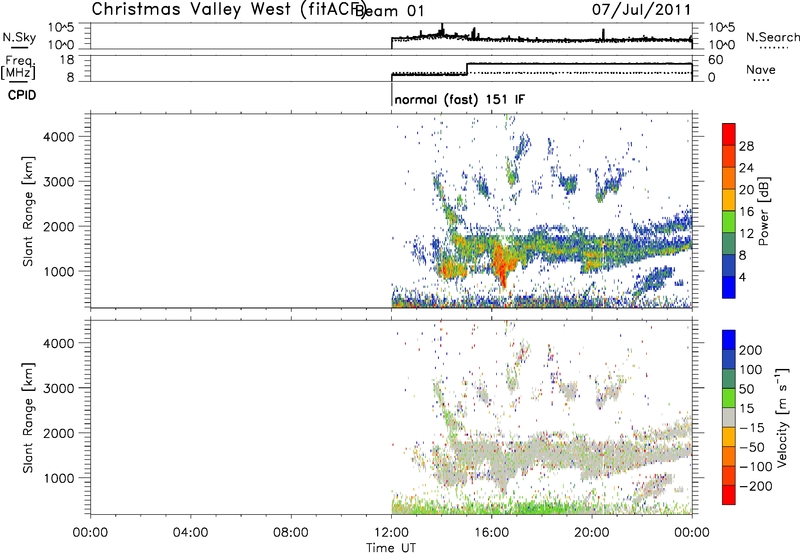Click the "16" label on the power scale
The height and width of the screenshot is (554, 800).
pos(746,212)
